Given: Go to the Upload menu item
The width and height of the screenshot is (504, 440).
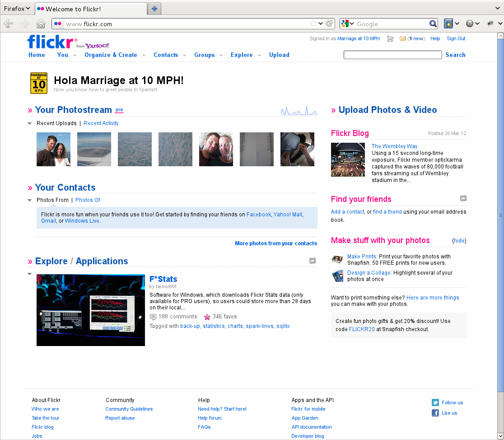Looking at the screenshot, I should tap(279, 55).
